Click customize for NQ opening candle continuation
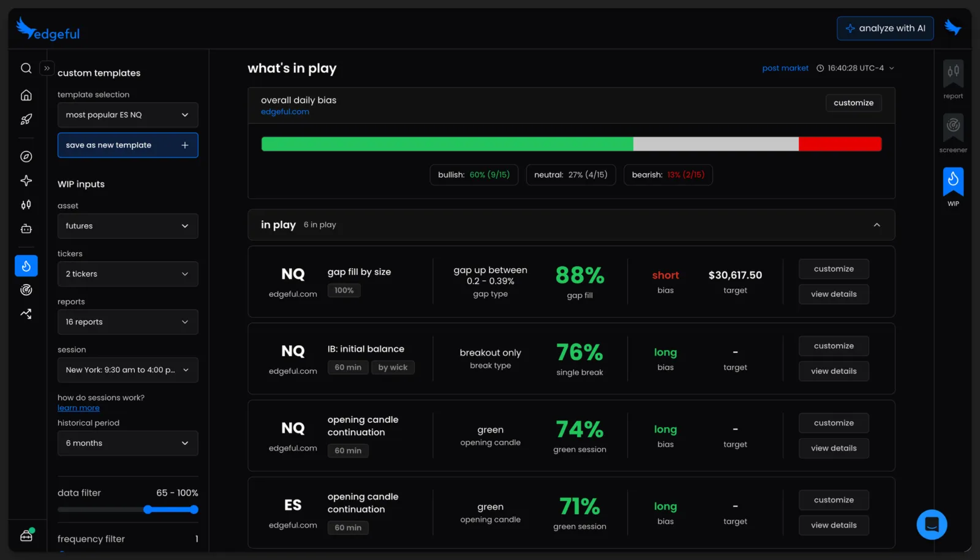Viewport: 980px width, 560px height. click(x=834, y=423)
